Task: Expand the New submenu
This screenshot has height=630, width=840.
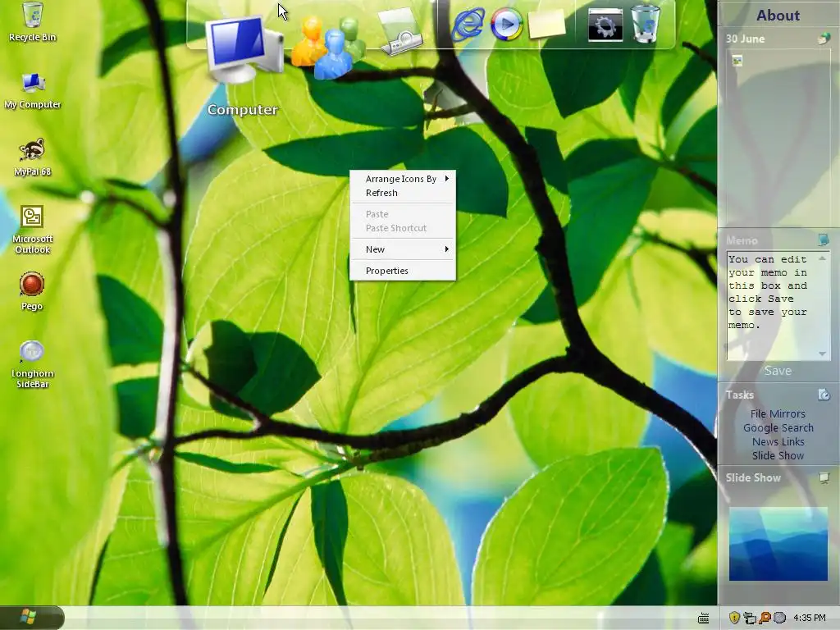Action: [402, 249]
